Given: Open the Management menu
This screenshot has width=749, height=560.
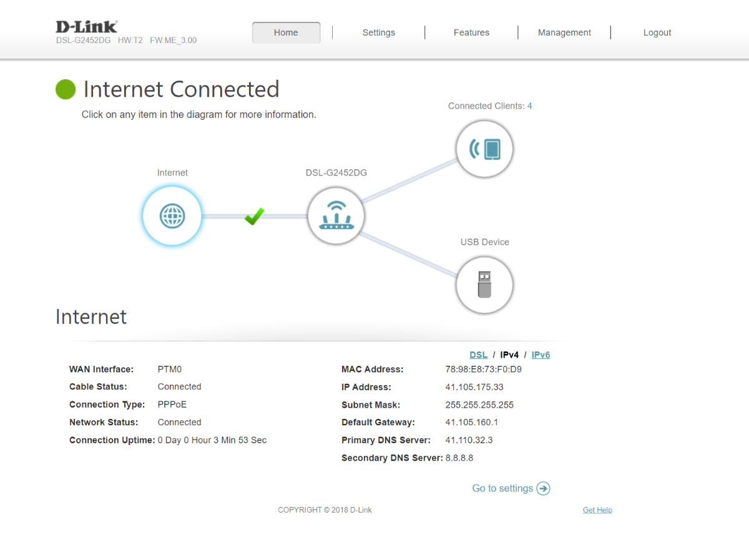Looking at the screenshot, I should [564, 32].
